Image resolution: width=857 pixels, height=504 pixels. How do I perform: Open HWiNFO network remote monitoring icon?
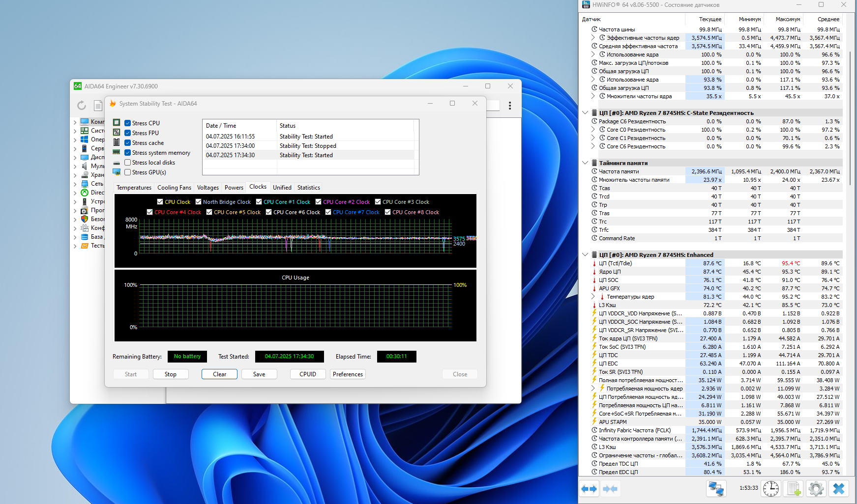pos(716,489)
